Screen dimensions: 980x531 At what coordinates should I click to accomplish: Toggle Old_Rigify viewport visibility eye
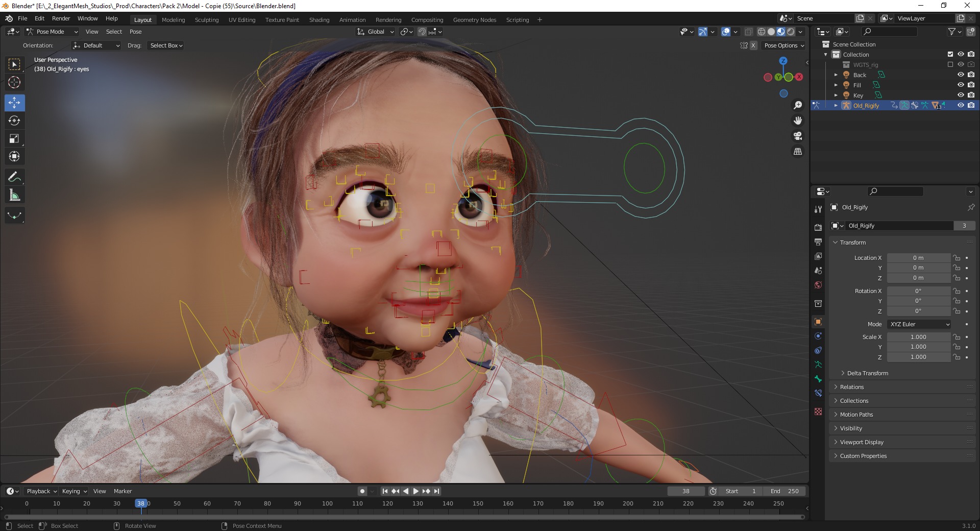(961, 105)
